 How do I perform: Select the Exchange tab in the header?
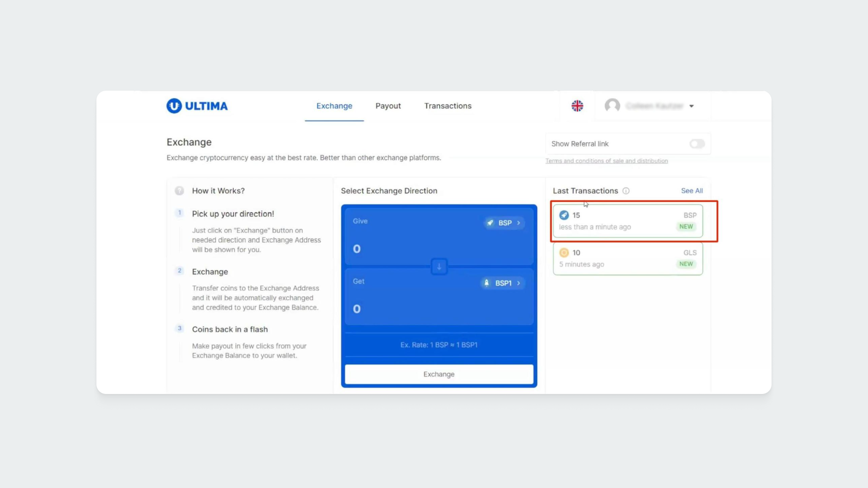334,106
